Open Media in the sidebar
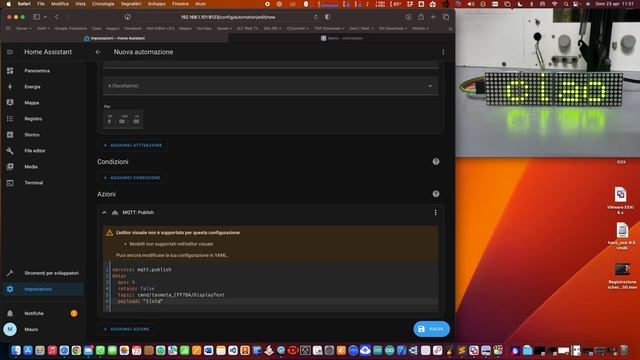The height and width of the screenshot is (360, 640). click(31, 167)
